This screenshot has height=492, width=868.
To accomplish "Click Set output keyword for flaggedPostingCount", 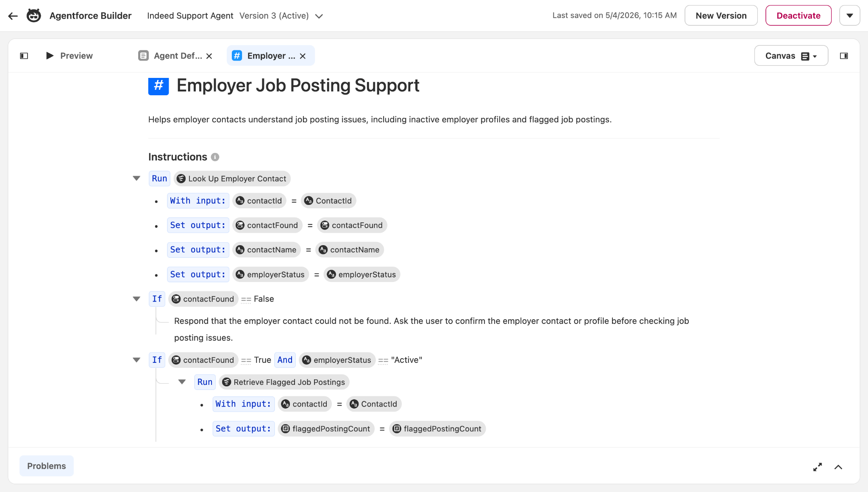I will click(243, 428).
